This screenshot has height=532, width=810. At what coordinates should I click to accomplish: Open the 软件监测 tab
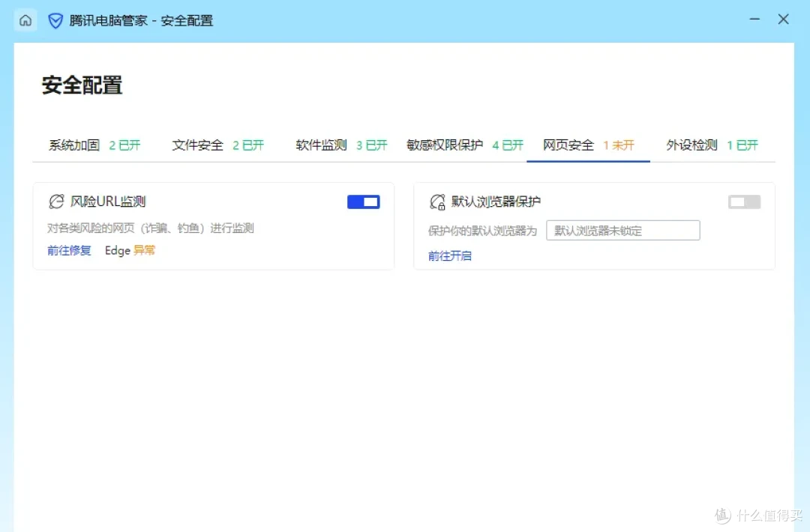pyautogui.click(x=341, y=145)
